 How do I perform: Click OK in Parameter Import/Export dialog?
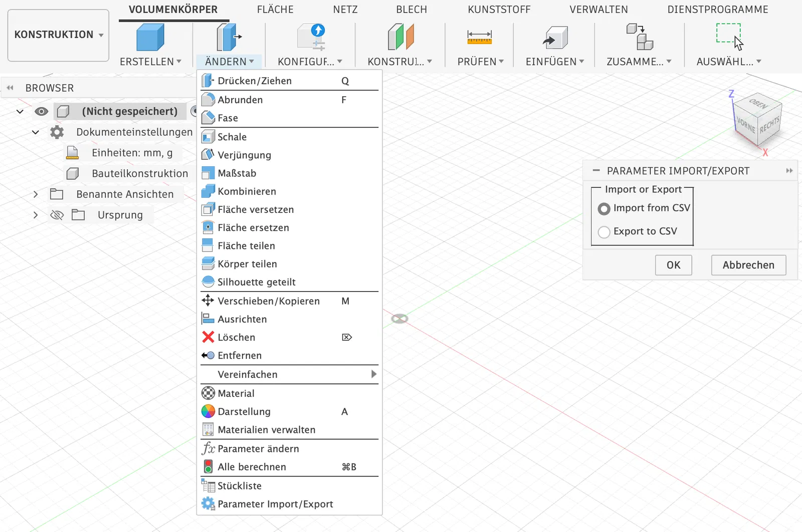[x=674, y=265]
